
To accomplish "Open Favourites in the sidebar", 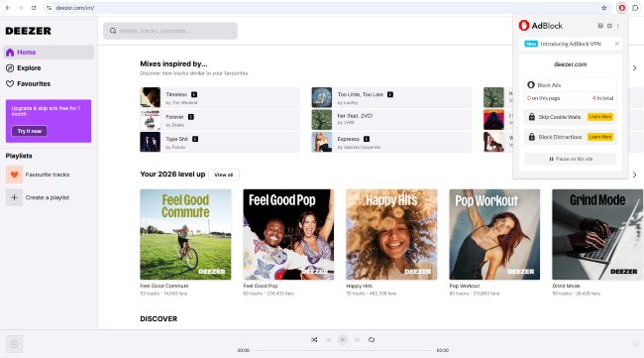I will pyautogui.click(x=28, y=84).
